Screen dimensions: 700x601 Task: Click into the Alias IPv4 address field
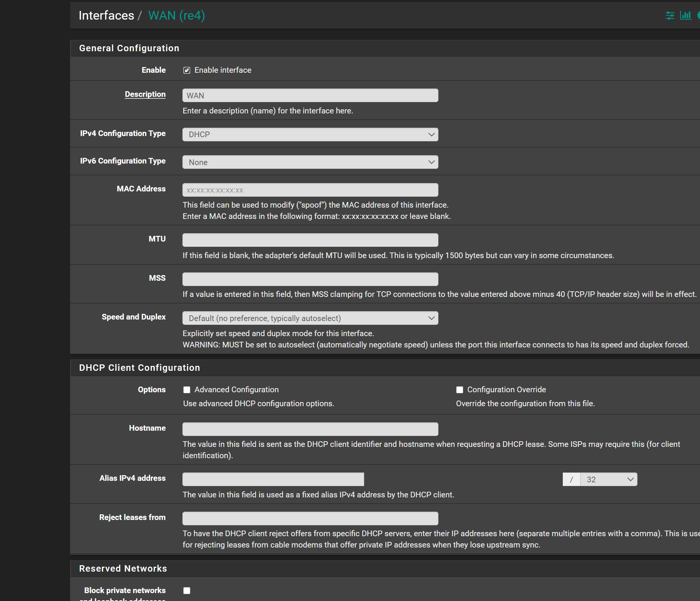(x=273, y=479)
